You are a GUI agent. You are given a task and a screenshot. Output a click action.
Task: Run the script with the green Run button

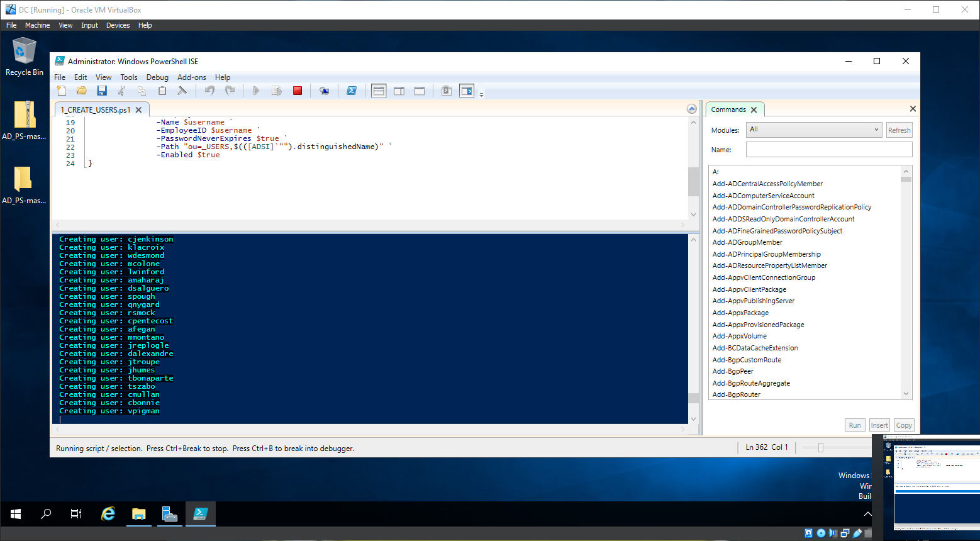point(255,90)
